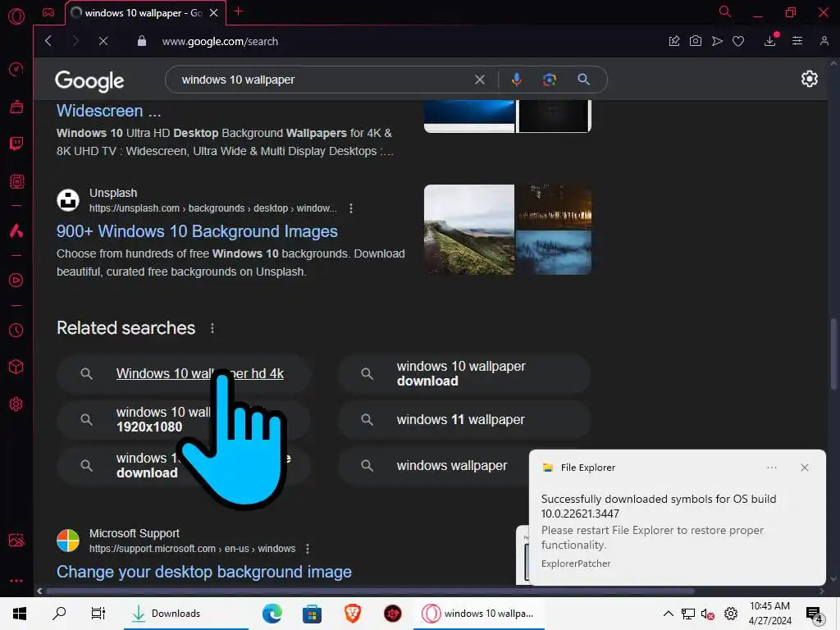Open Change your desktop background image link

tap(204, 572)
